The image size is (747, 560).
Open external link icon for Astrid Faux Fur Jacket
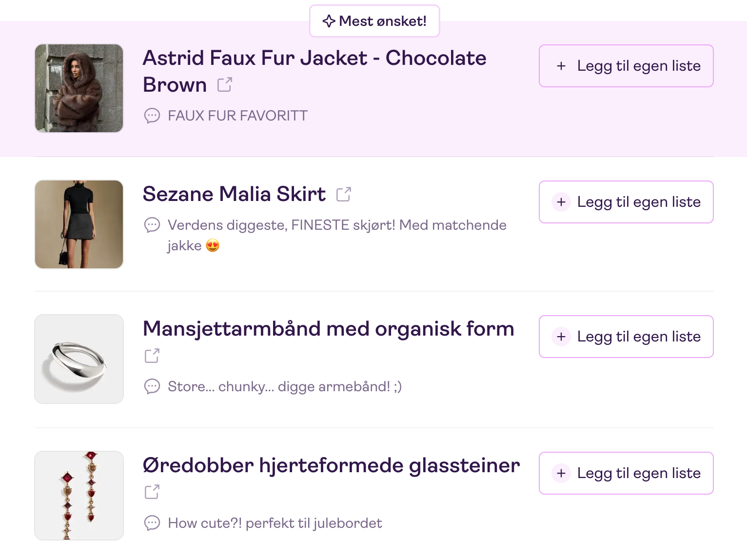tap(225, 84)
